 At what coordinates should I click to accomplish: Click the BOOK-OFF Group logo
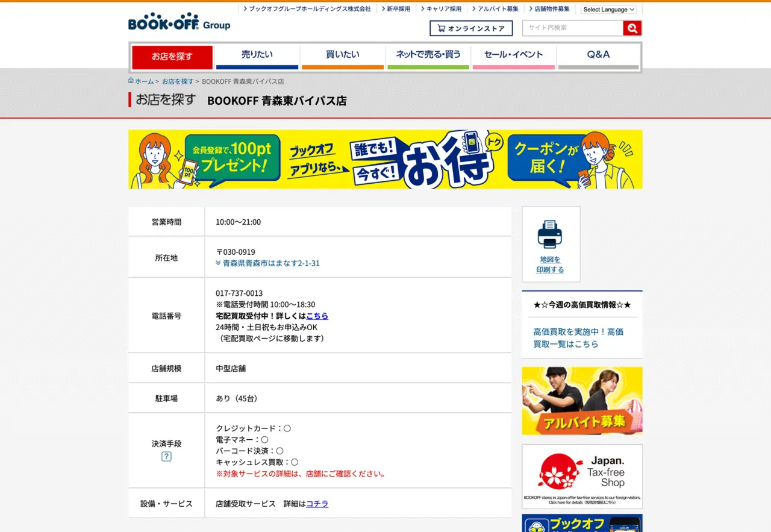coord(179,22)
